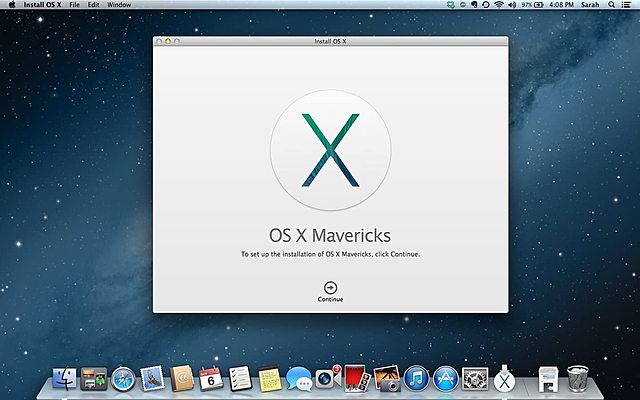
Task: Click the Wi-Fi status icon
Action: pyautogui.click(x=498, y=4)
